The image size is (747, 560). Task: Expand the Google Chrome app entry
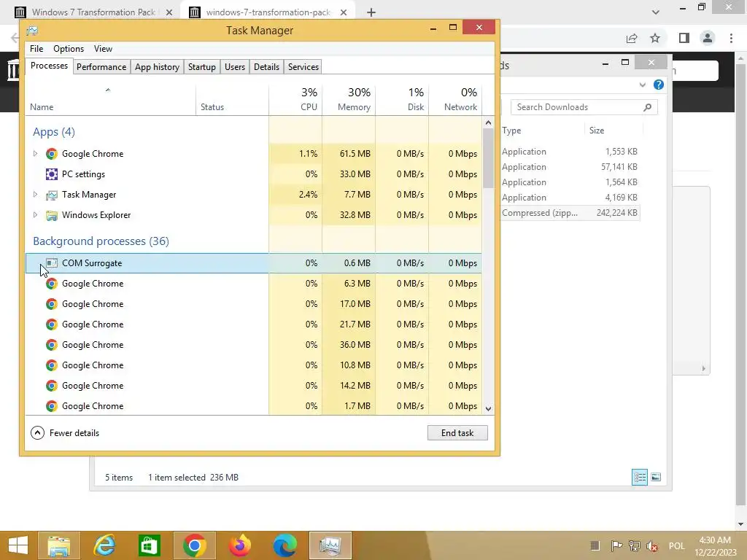coord(35,153)
